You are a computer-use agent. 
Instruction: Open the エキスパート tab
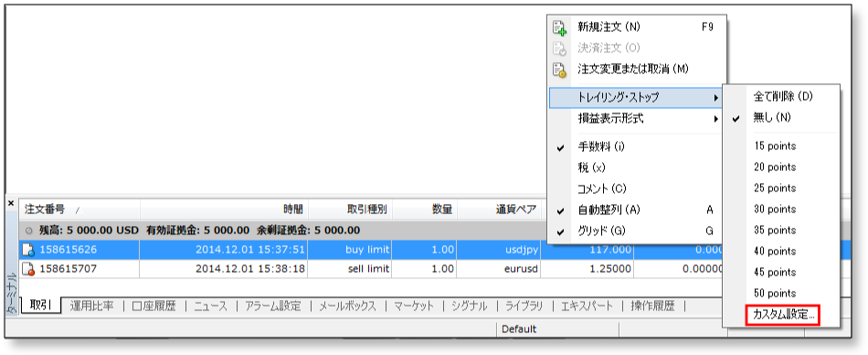587,307
